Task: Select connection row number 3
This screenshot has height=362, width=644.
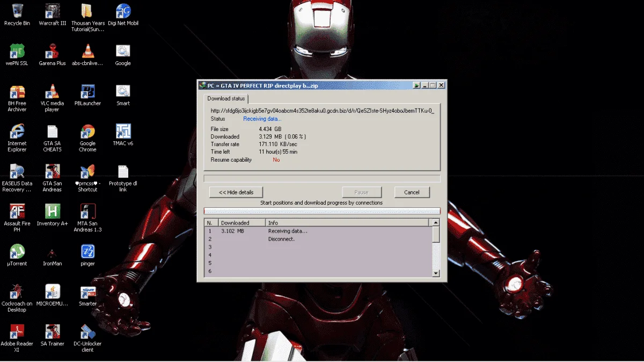Action: pos(318,247)
